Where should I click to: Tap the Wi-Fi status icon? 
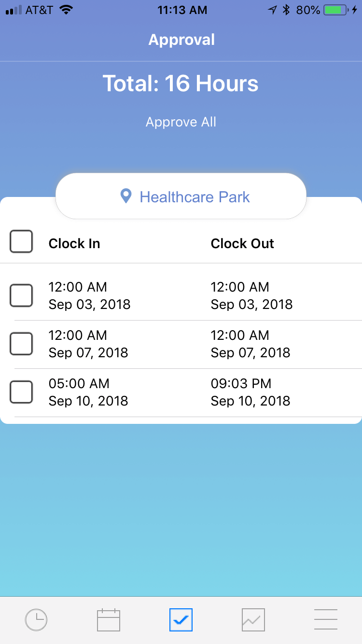pyautogui.click(x=66, y=10)
